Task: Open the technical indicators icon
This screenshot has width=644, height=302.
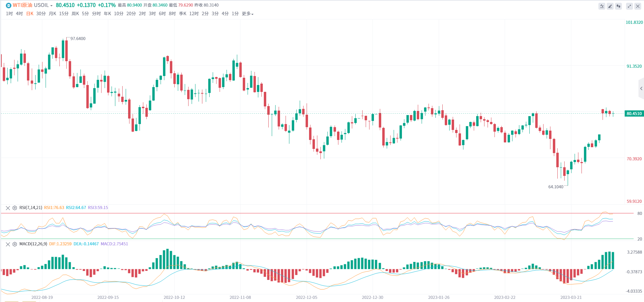Action: tap(602, 6)
